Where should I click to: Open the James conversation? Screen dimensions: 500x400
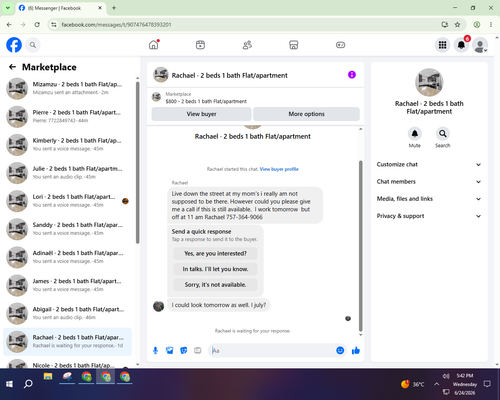pos(67,285)
